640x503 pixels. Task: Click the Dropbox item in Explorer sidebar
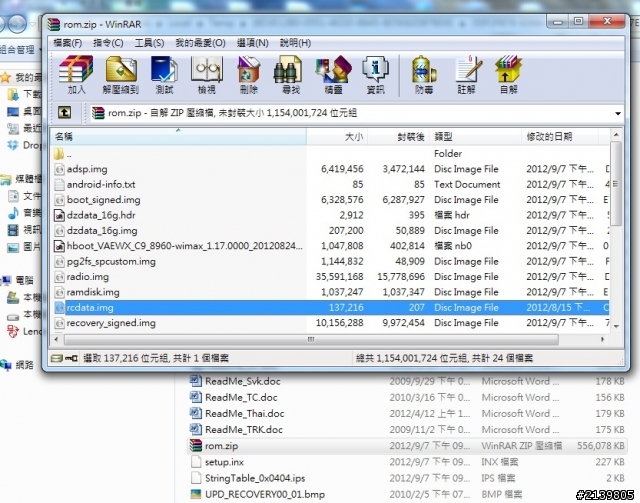point(24,145)
